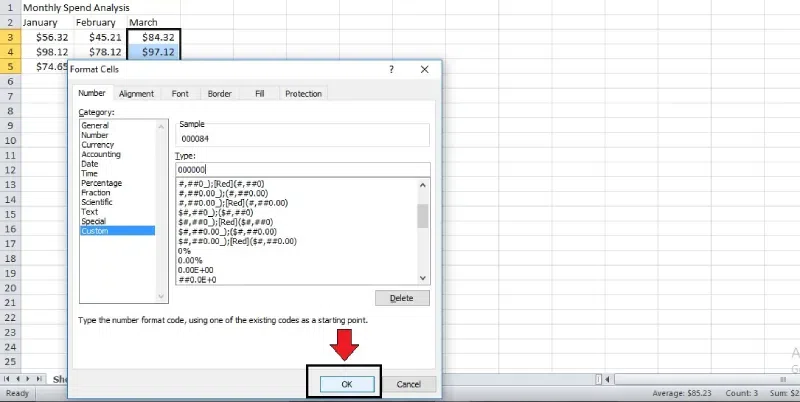Click the Delete button for custom format
This screenshot has height=402, width=800.
point(402,298)
